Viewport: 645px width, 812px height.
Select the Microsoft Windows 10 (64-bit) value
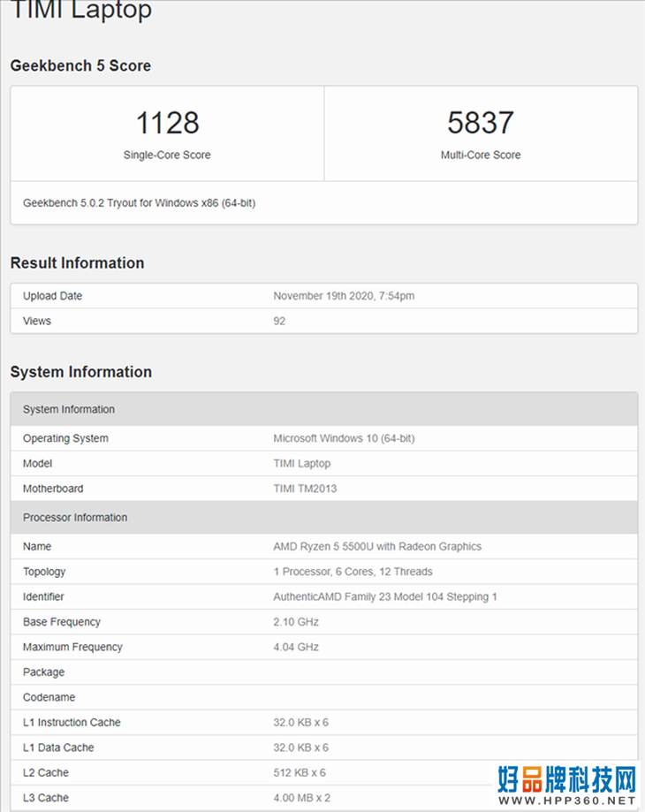344,438
